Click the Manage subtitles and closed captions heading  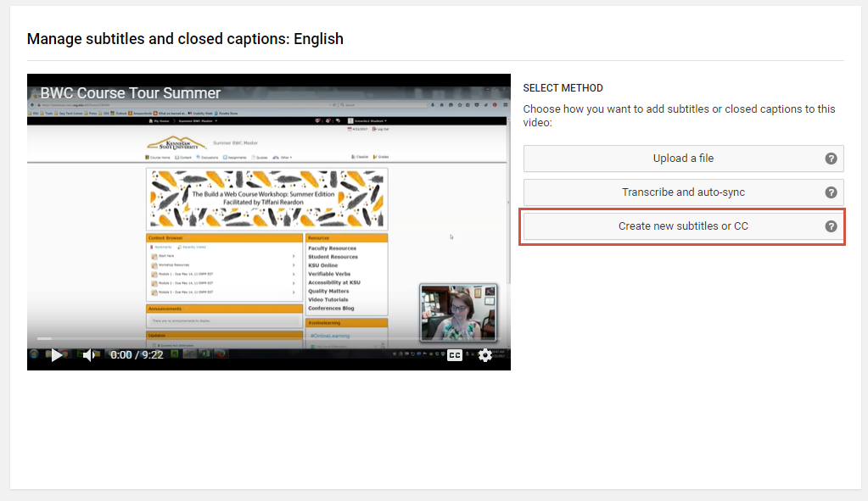pos(185,39)
